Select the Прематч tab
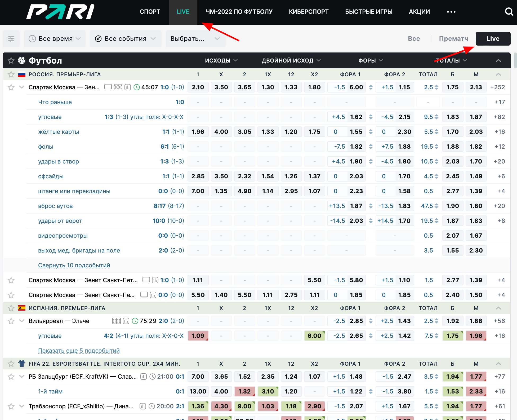The width and height of the screenshot is (517, 420). click(x=453, y=39)
